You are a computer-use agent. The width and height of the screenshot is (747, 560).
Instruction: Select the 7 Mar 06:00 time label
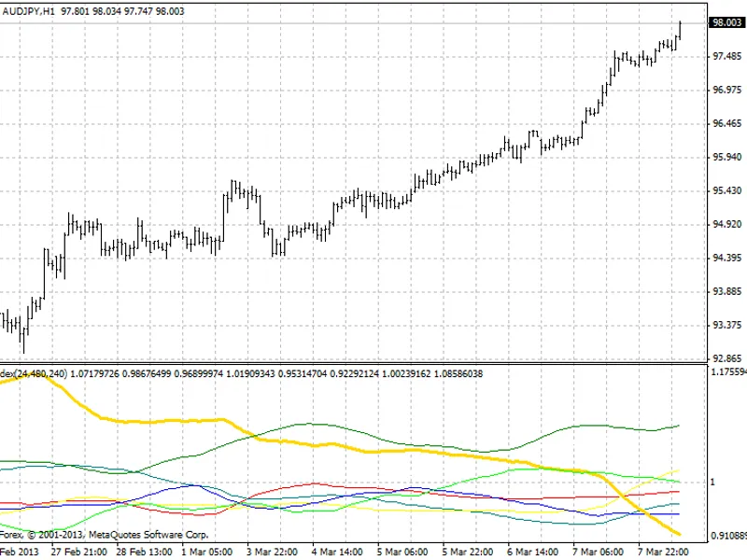(598, 552)
